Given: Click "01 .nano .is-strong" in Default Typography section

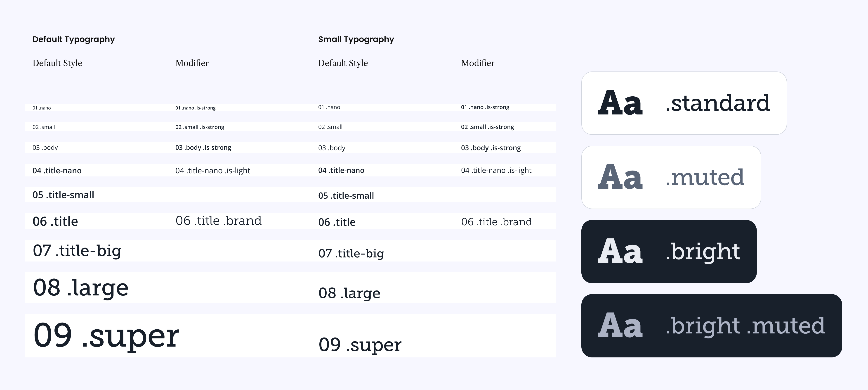Looking at the screenshot, I should point(196,108).
